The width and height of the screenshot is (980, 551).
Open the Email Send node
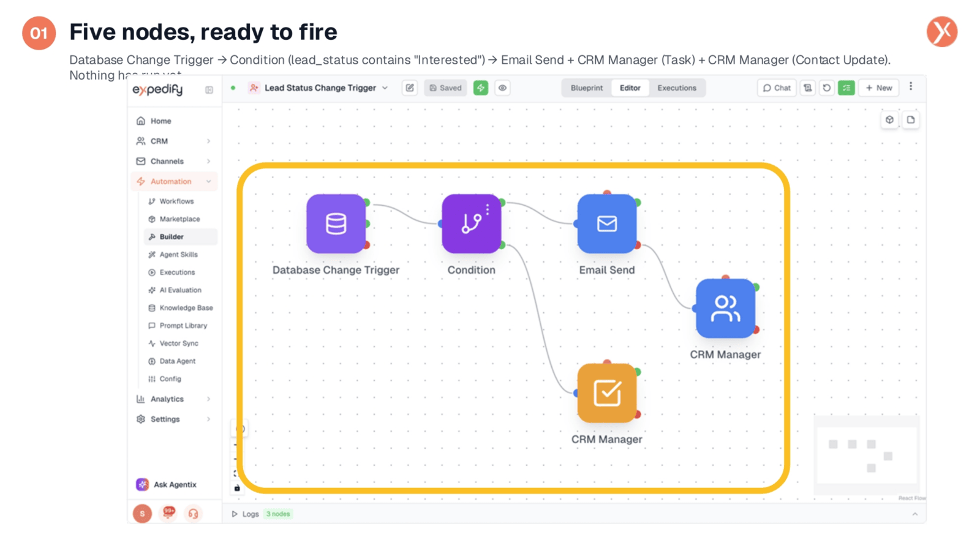click(x=607, y=223)
